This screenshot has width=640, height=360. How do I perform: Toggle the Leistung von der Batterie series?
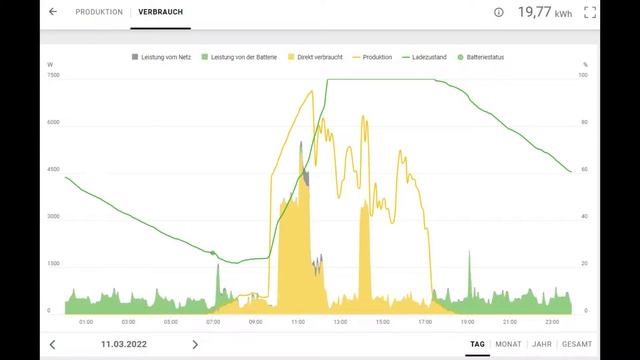(239, 57)
